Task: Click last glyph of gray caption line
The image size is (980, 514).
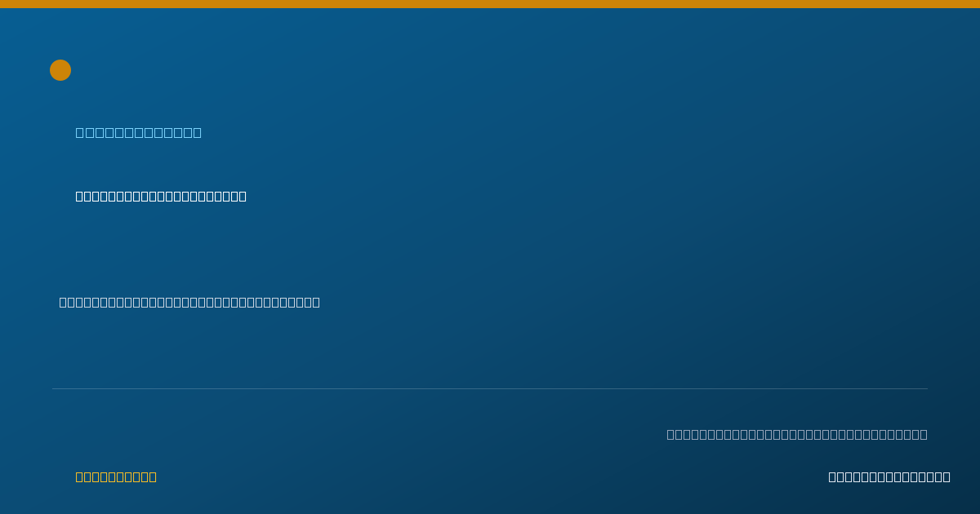Action: [x=924, y=434]
